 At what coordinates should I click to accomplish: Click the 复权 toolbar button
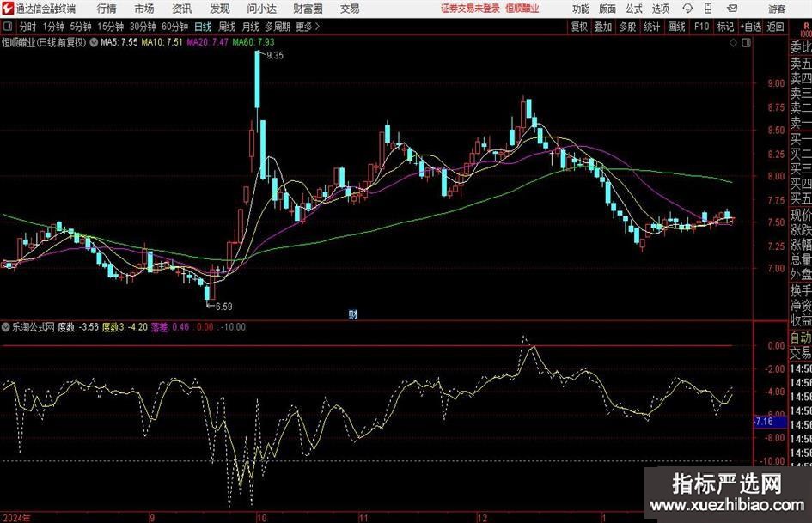click(579, 27)
